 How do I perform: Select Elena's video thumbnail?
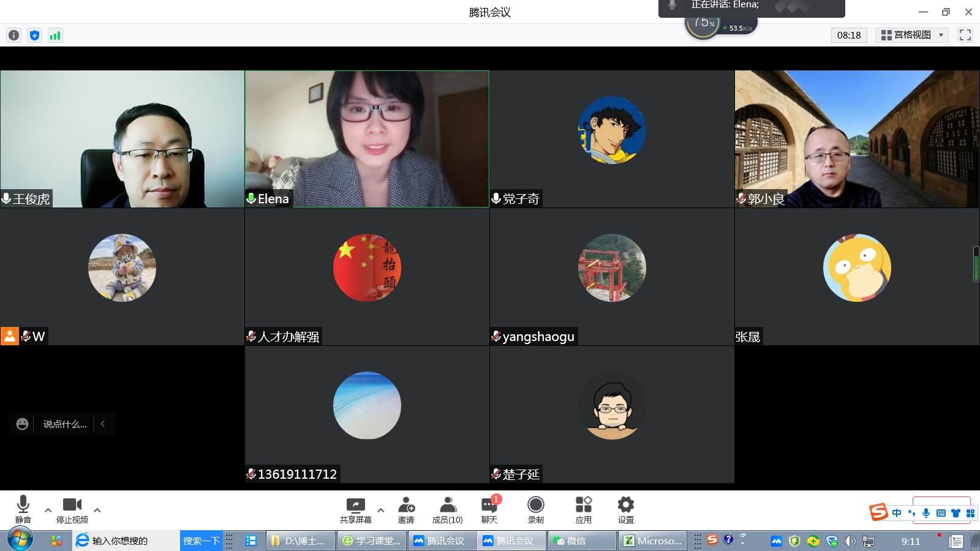click(x=367, y=139)
